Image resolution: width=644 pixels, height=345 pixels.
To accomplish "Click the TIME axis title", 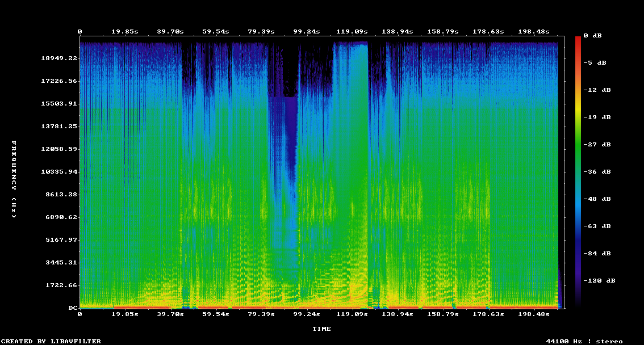I will pos(321,329).
